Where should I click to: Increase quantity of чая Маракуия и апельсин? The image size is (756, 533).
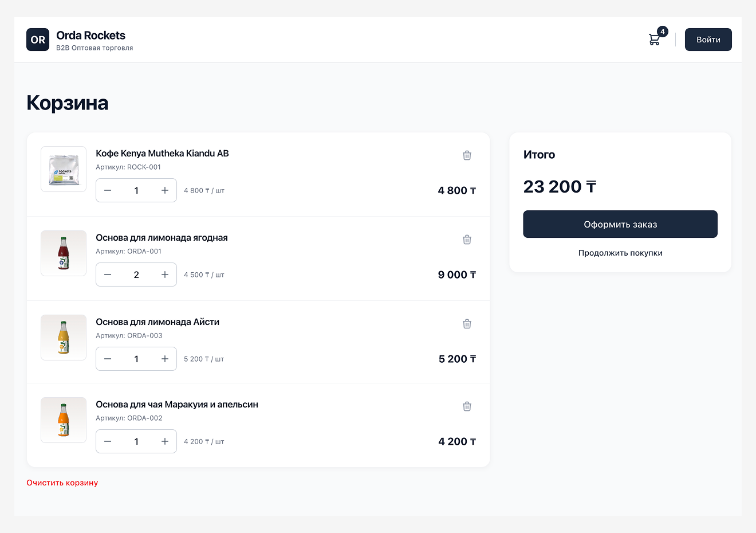click(x=165, y=441)
